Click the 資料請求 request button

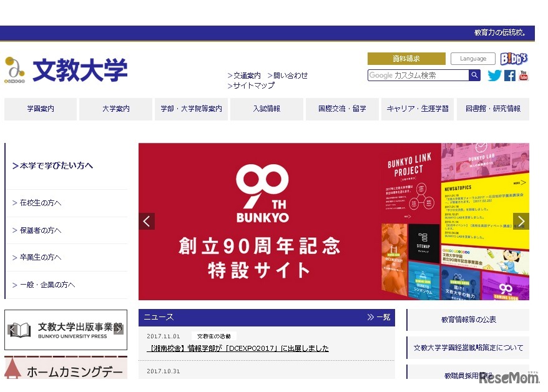406,58
